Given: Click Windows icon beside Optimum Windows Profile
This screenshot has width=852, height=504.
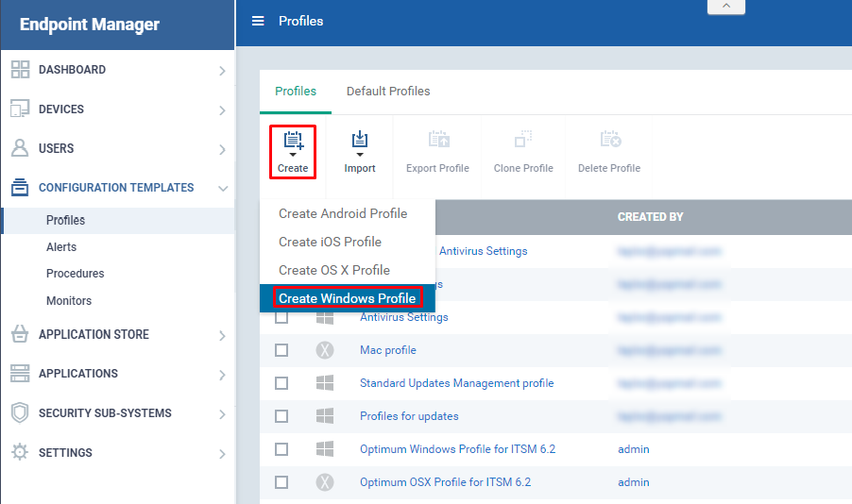Looking at the screenshot, I should coord(325,449).
